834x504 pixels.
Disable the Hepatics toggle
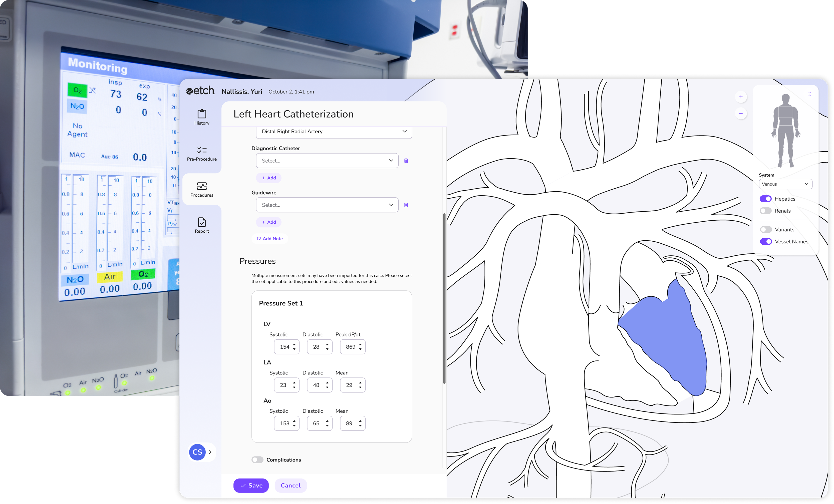click(765, 199)
